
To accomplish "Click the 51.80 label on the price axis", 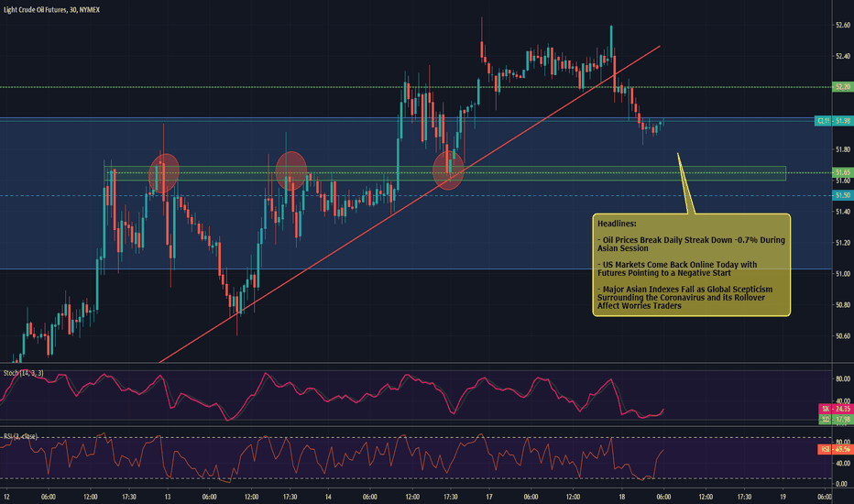I will click(843, 149).
